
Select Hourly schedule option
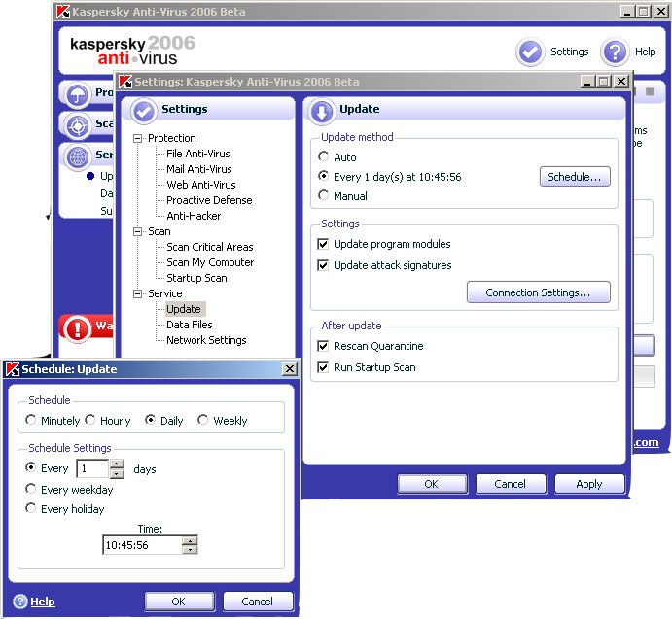pyautogui.click(x=90, y=420)
